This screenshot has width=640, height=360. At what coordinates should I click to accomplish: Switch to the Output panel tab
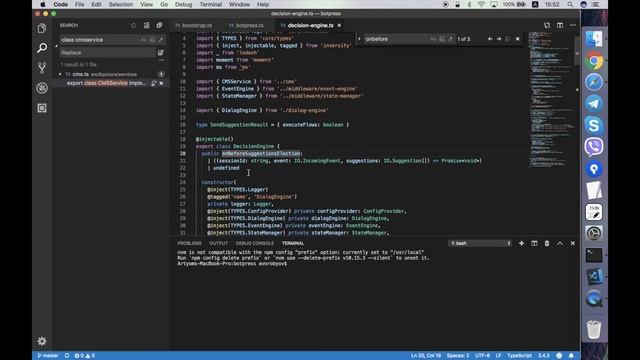[x=218, y=243]
